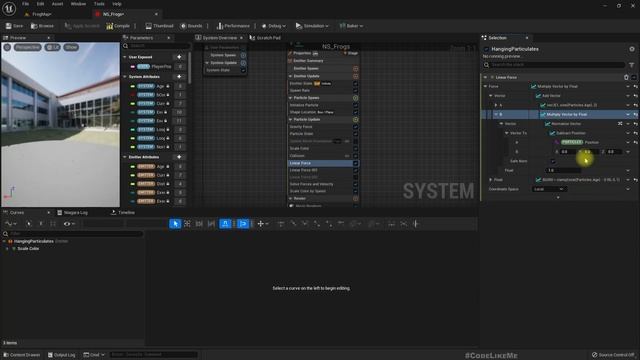The height and width of the screenshot is (360, 640).
Task: Click the Unreal Engine logo icon
Action: [x=9, y=8]
